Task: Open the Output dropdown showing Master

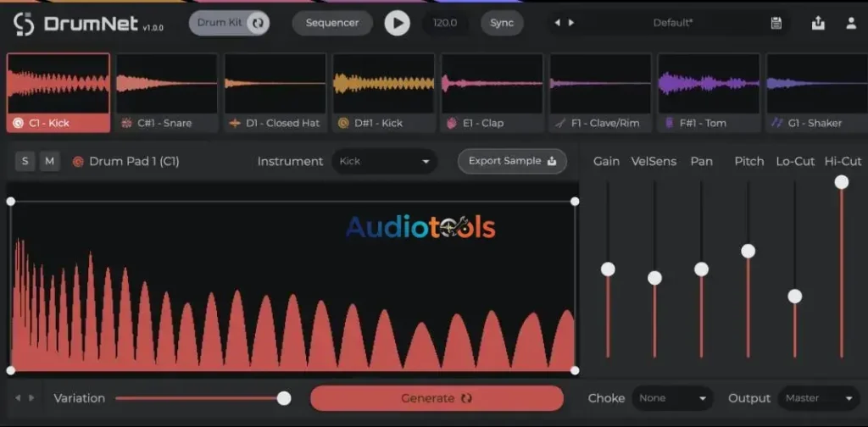Action: click(x=819, y=398)
